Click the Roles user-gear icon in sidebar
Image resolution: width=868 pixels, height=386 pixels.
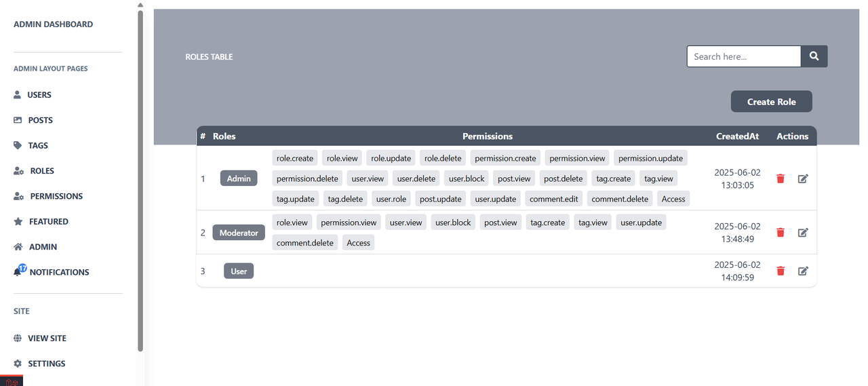(19, 171)
